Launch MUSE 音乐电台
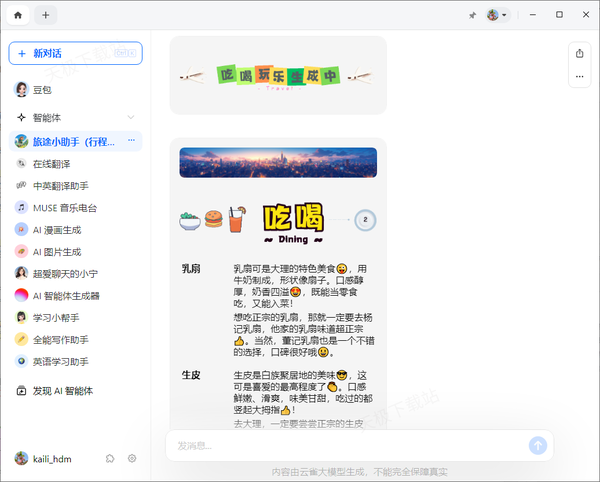Image resolution: width=600 pixels, height=482 pixels. click(64, 207)
